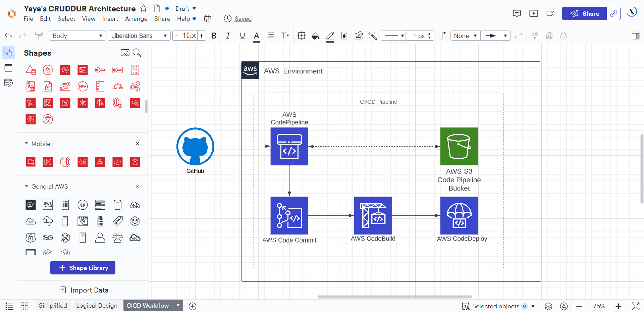Open the View menu
The image size is (644, 312).
pos(89,19)
